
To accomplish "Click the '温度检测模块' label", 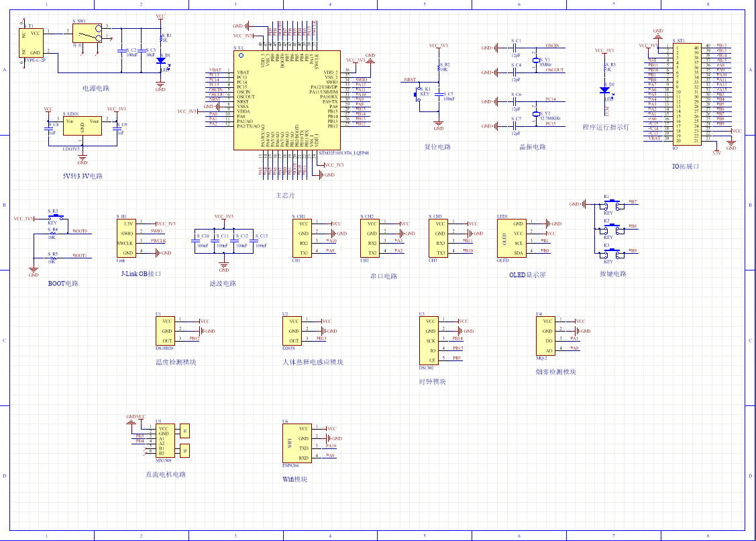I will 176,362.
